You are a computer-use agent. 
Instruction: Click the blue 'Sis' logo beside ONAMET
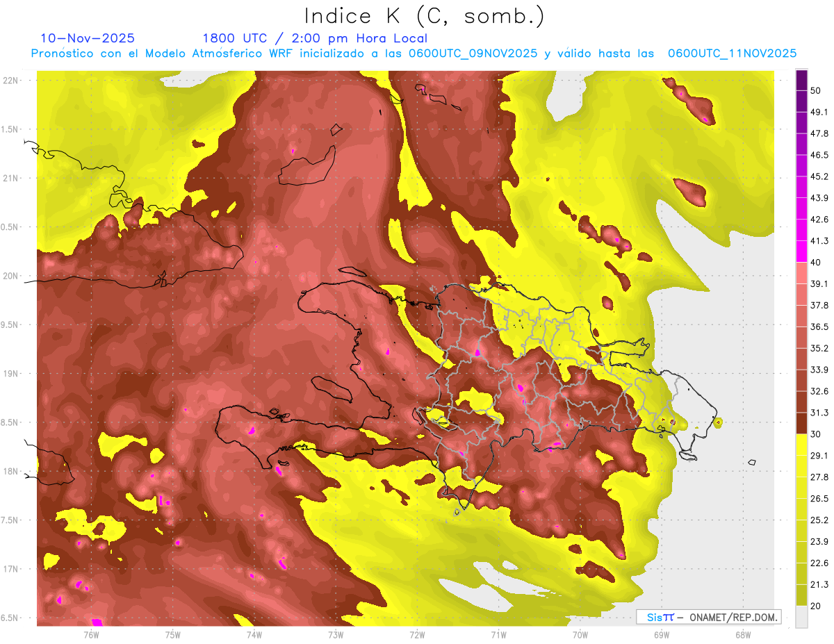point(655,617)
